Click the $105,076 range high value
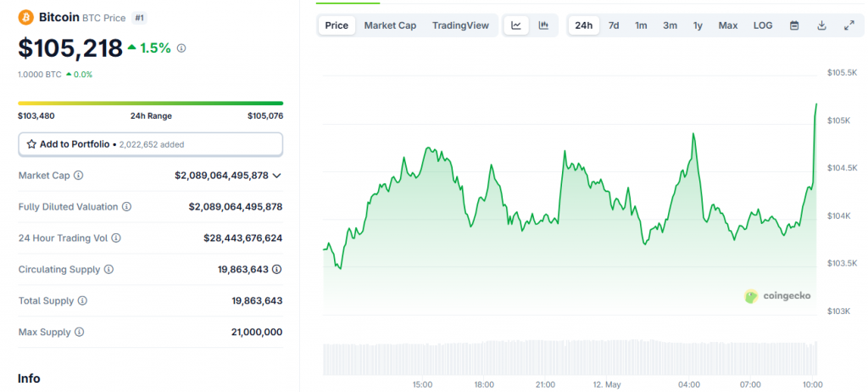Screen dimensions: 868x392 (x=265, y=116)
